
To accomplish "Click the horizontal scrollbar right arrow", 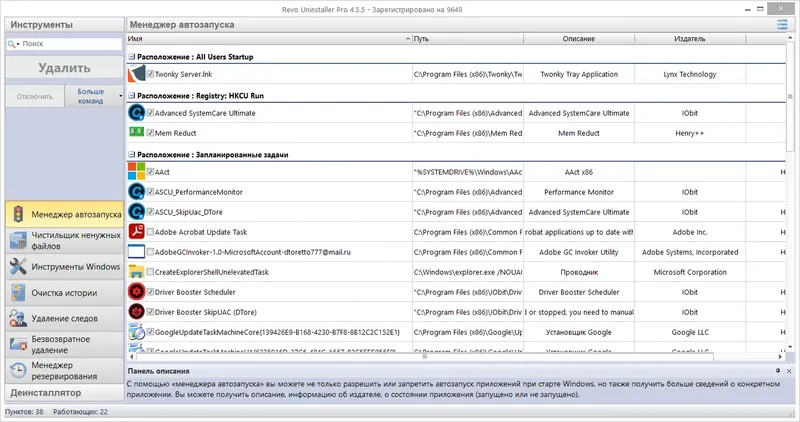I will point(780,357).
